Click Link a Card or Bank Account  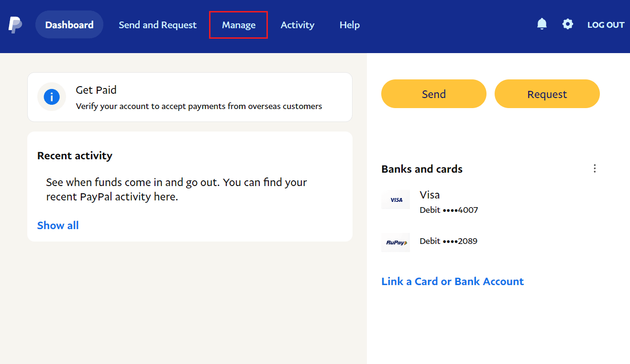[x=453, y=281]
